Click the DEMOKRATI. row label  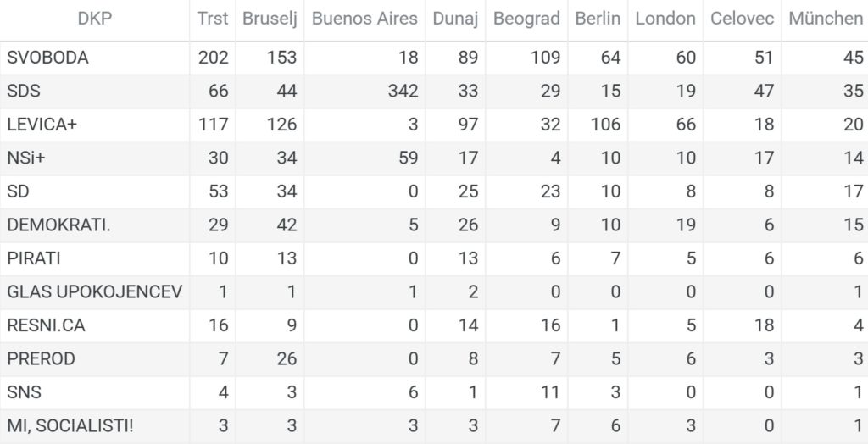pyautogui.click(x=54, y=225)
